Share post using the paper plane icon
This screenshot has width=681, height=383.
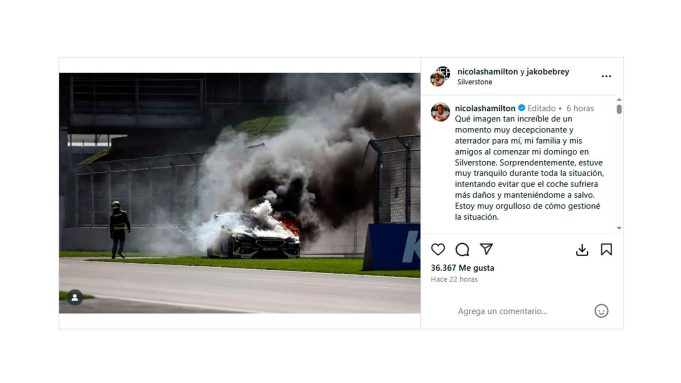click(x=486, y=249)
